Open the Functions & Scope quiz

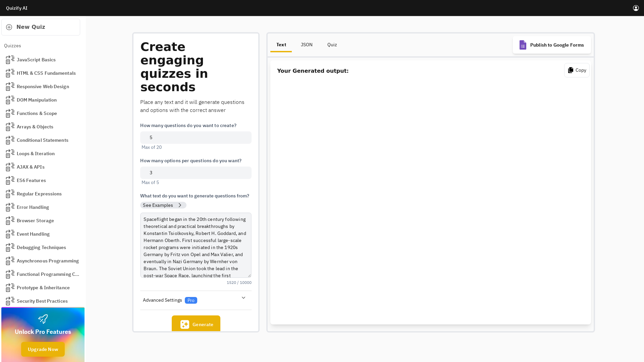click(x=37, y=113)
